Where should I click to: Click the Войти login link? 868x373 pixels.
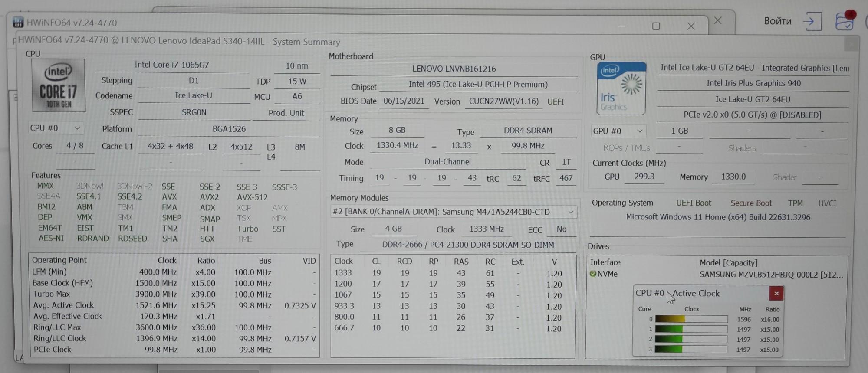(778, 21)
